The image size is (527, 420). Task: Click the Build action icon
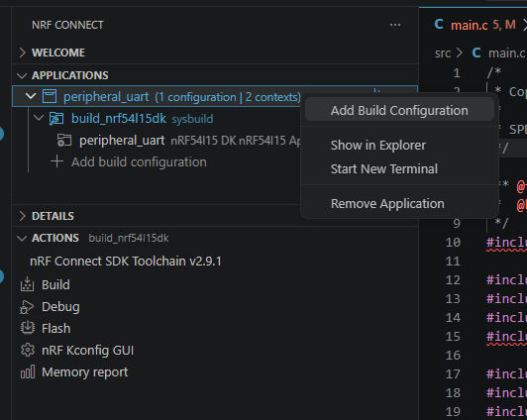(x=27, y=284)
